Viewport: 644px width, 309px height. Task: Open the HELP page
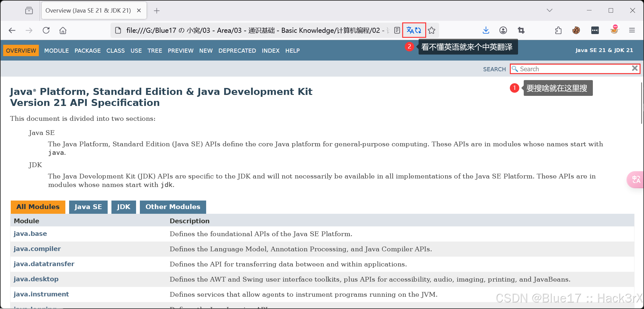point(292,50)
